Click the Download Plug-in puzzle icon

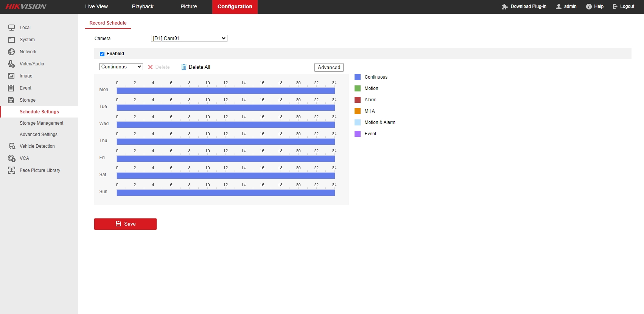coord(504,6)
